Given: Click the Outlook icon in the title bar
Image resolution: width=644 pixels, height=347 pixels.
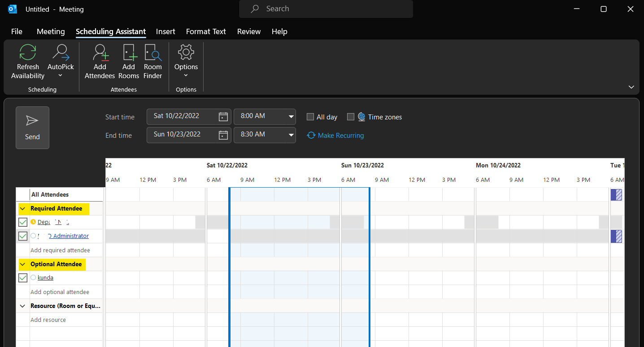Looking at the screenshot, I should click(x=12, y=9).
